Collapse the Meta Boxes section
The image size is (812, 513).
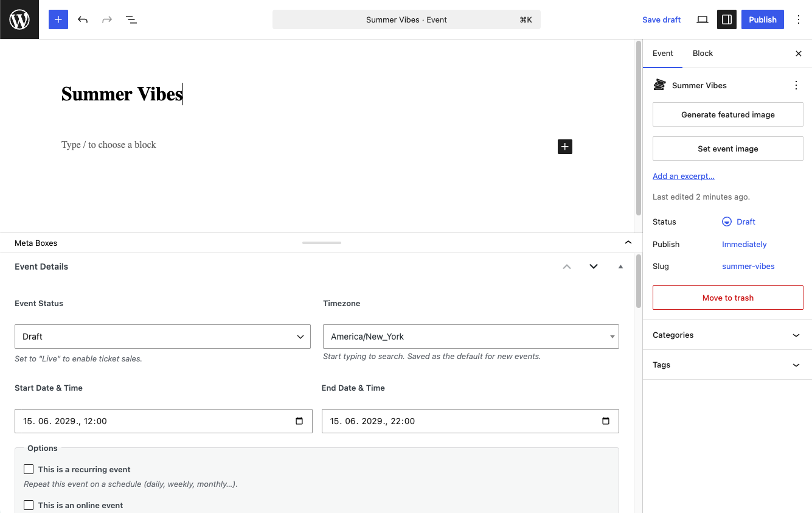(628, 243)
